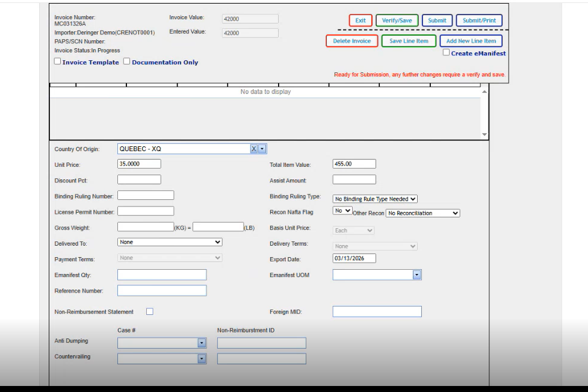Screen dimensions: 588x392
Task: Clear Country of Origin with X icon
Action: click(x=254, y=149)
